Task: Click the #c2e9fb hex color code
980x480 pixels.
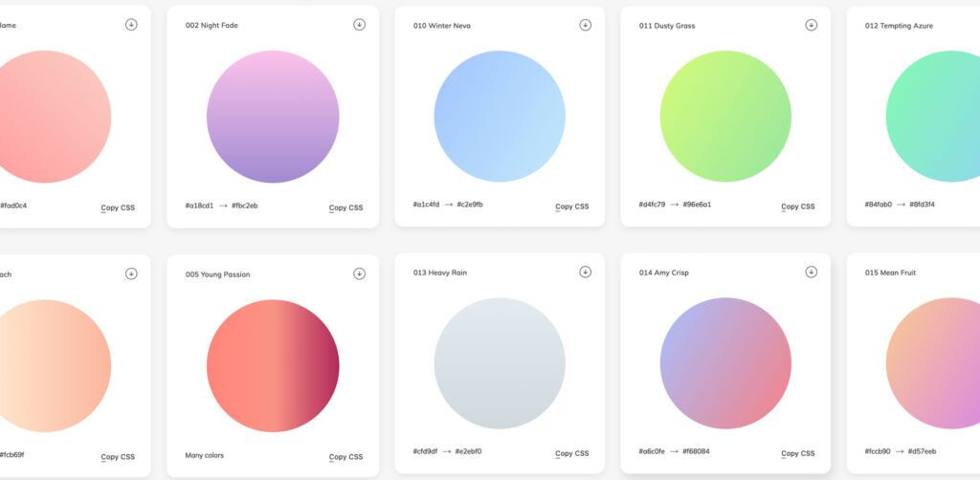Action: [x=470, y=204]
